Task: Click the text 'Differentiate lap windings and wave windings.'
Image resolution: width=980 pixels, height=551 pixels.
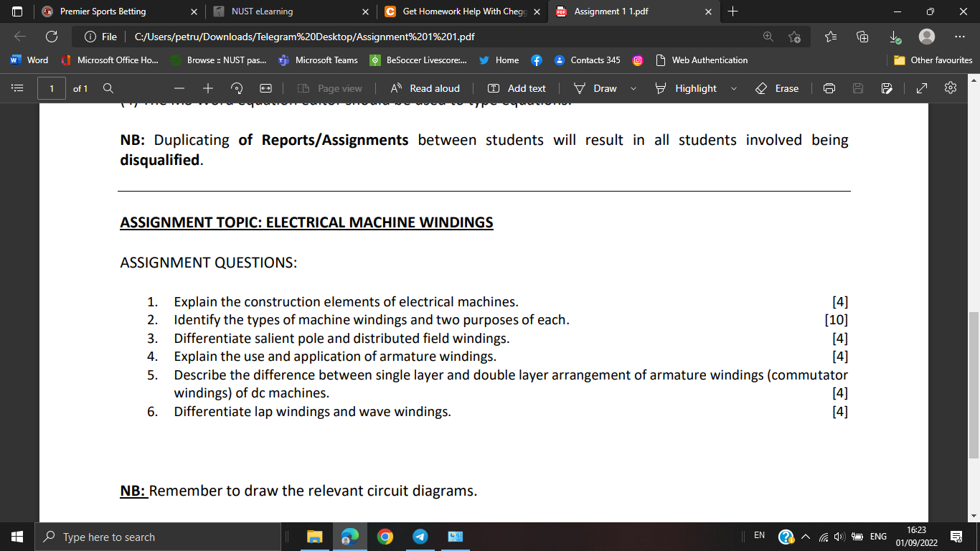Action: point(313,412)
